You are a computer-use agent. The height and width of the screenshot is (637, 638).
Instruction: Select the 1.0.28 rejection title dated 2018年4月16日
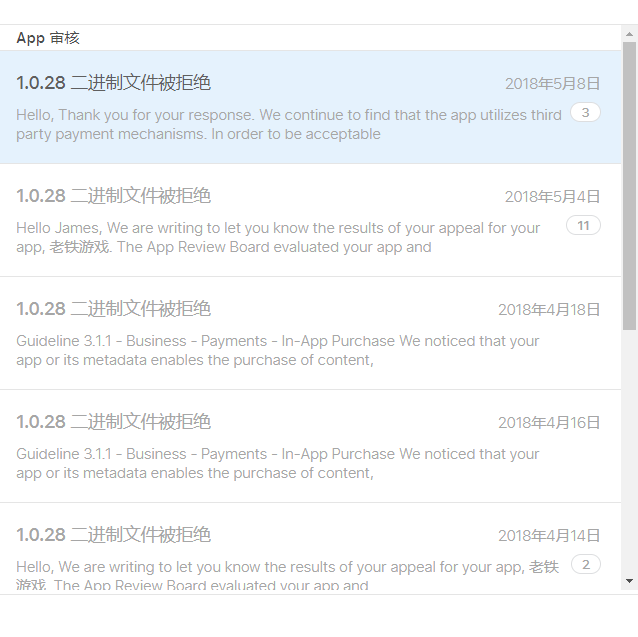coord(114,422)
